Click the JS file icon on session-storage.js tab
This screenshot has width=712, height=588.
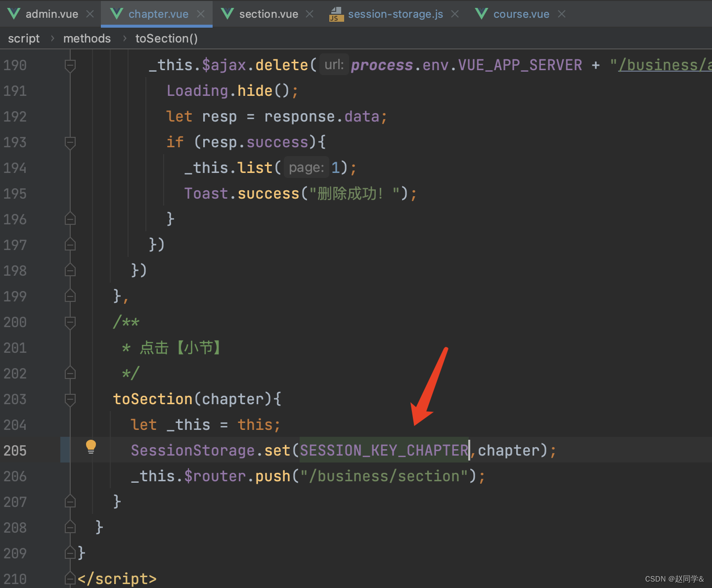[x=336, y=14]
